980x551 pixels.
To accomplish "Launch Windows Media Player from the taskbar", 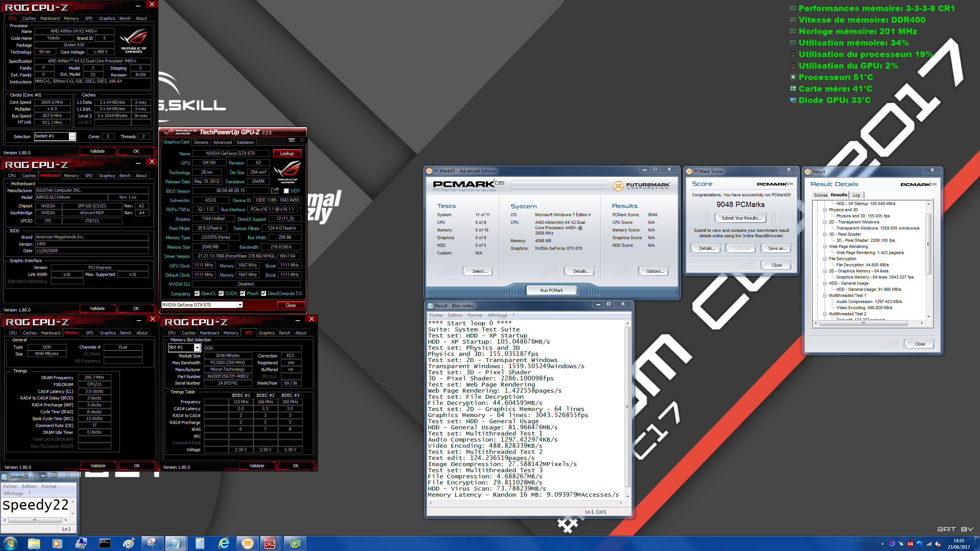I will pyautogui.click(x=57, y=543).
